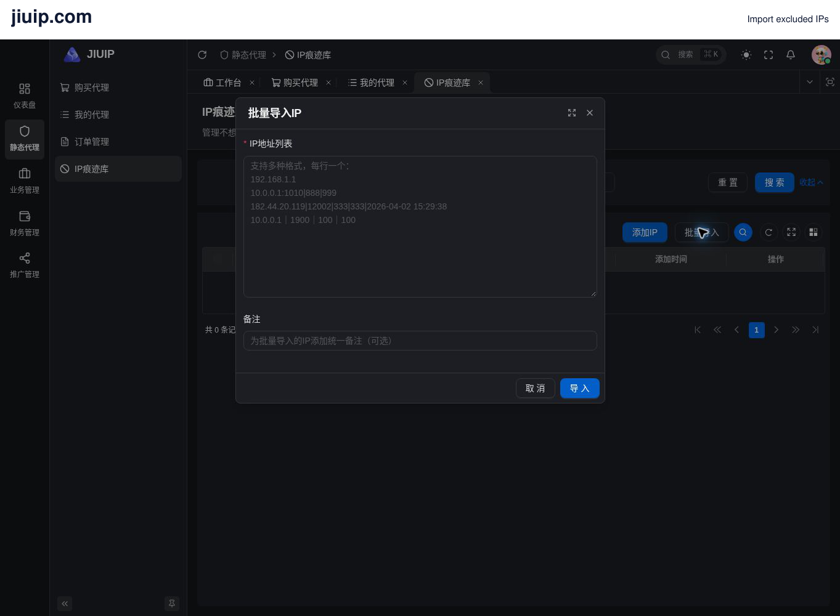Screen dimensions: 840x616
Task: Click the 重置 button
Action: click(728, 182)
